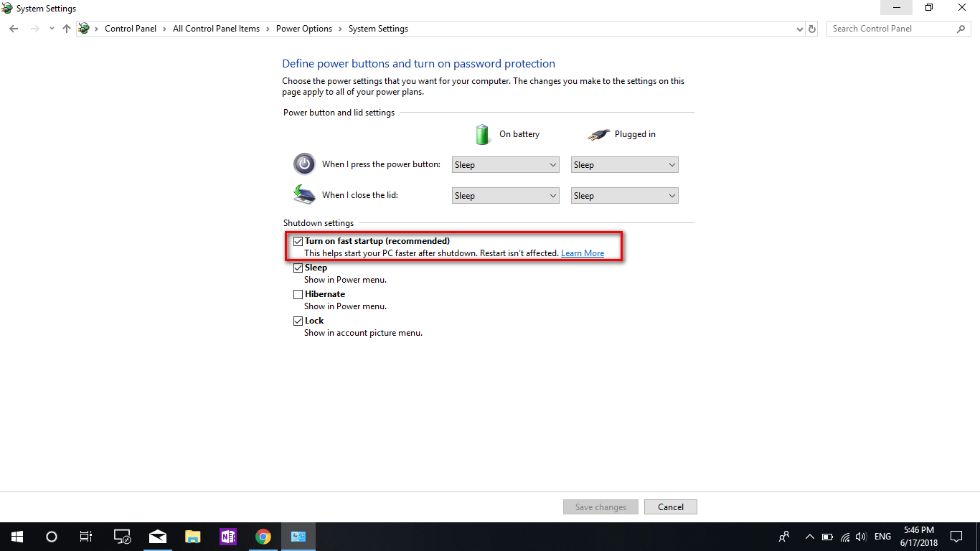The width and height of the screenshot is (980, 551).
Task: Click the Learn More link
Action: (582, 253)
